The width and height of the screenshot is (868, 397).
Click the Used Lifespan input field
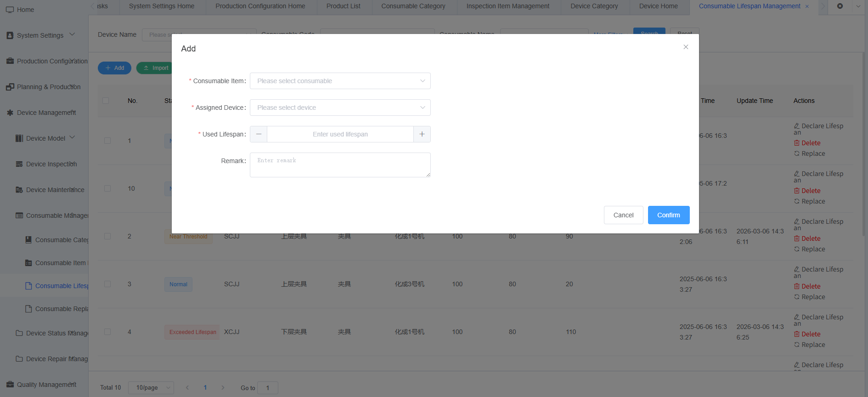[340, 134]
